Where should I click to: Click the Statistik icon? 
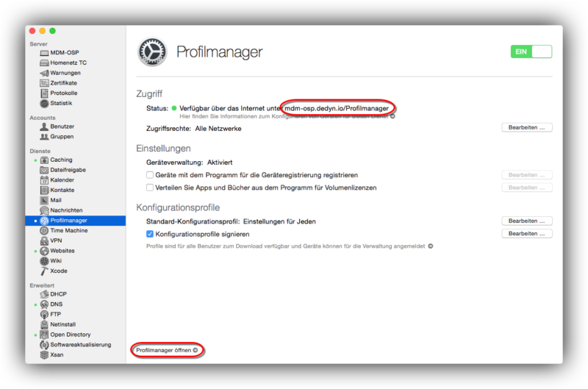pos(44,103)
